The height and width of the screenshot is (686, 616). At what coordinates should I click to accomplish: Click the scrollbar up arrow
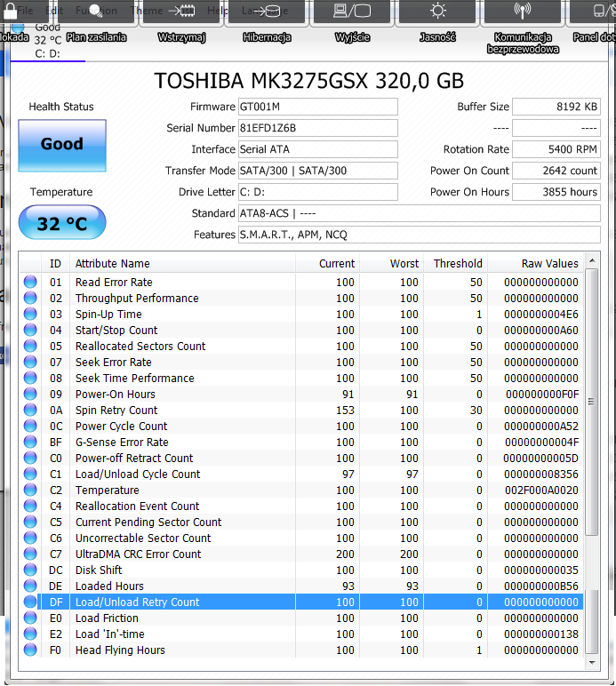[x=592, y=260]
